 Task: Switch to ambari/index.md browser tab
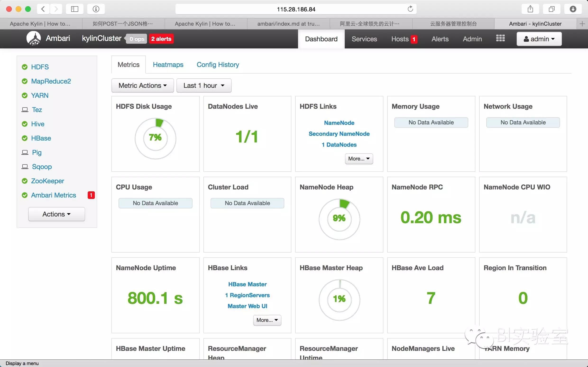click(288, 24)
